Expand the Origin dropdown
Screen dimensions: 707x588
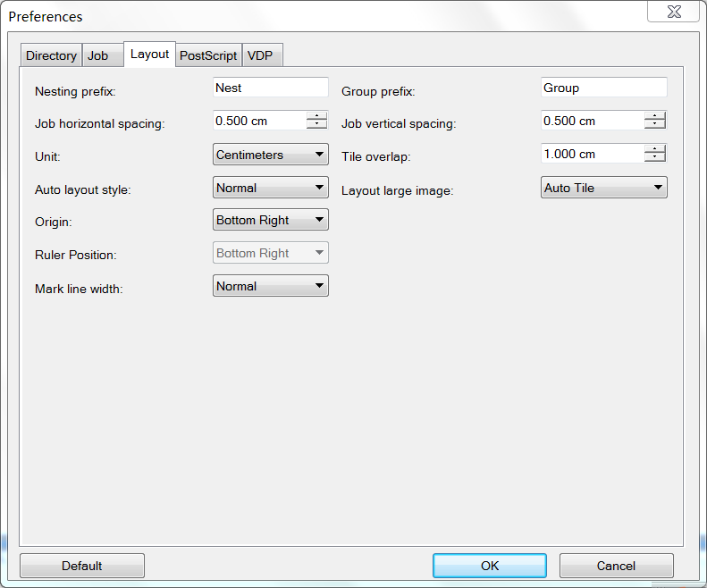(x=271, y=220)
